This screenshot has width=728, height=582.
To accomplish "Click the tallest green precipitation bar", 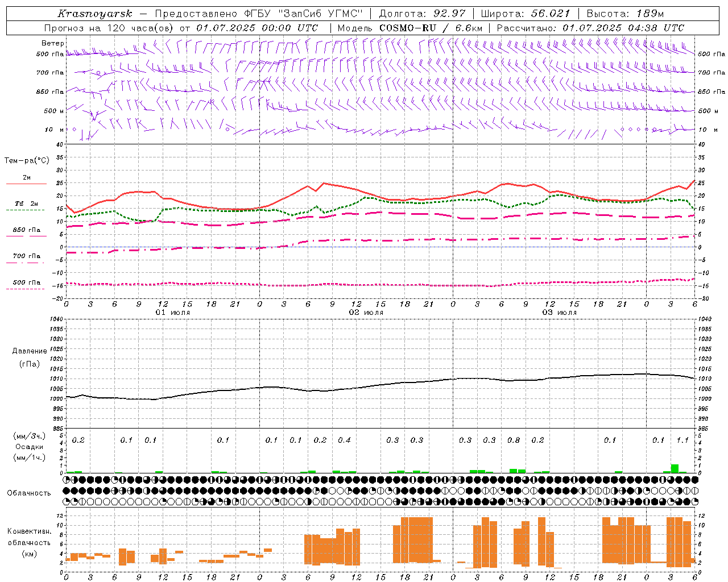I will (675, 468).
